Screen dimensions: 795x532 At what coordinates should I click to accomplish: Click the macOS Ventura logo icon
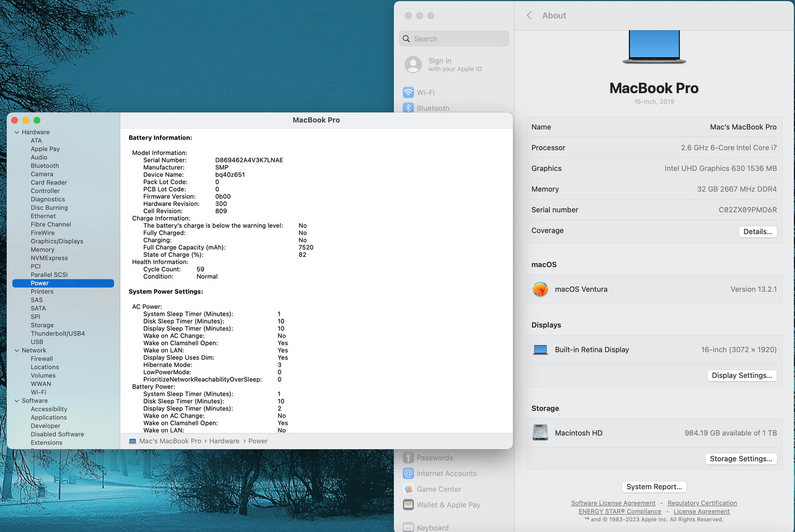pos(540,289)
